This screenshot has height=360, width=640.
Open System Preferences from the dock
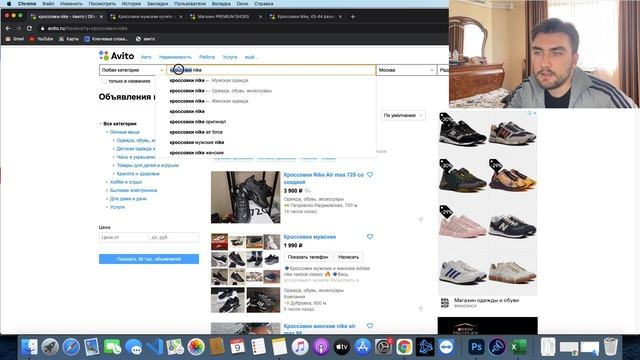pyautogui.click(x=383, y=347)
